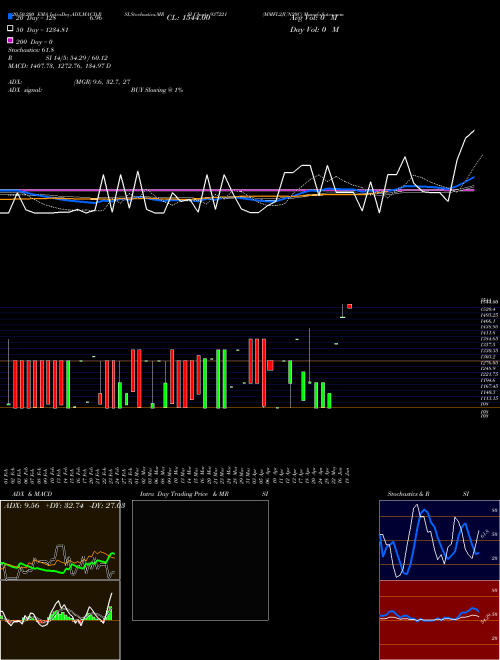Click the '(MGR) 9.6, 32.7, 27' ADX values

pyautogui.click(x=101, y=82)
